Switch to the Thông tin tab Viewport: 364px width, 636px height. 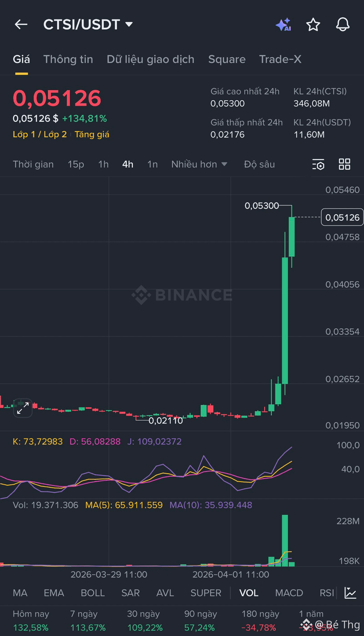[x=68, y=59]
